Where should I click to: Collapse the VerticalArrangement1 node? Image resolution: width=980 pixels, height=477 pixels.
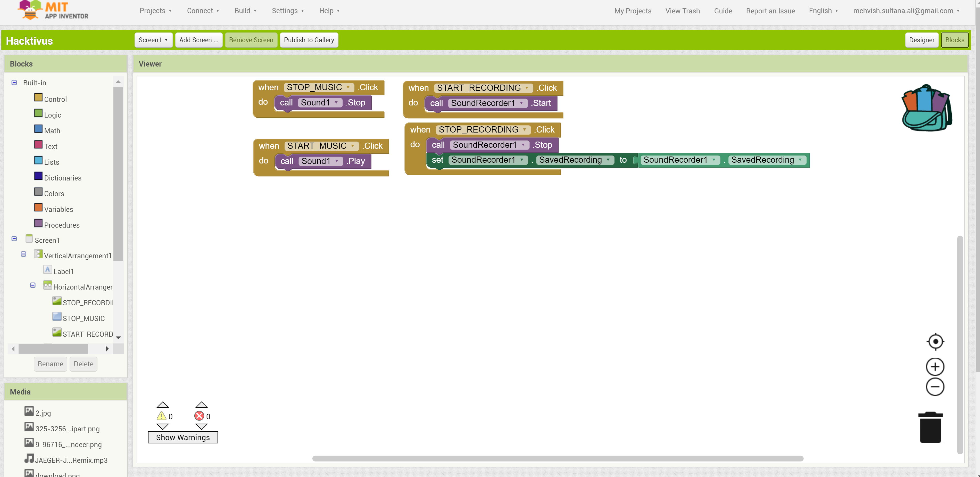(24, 254)
